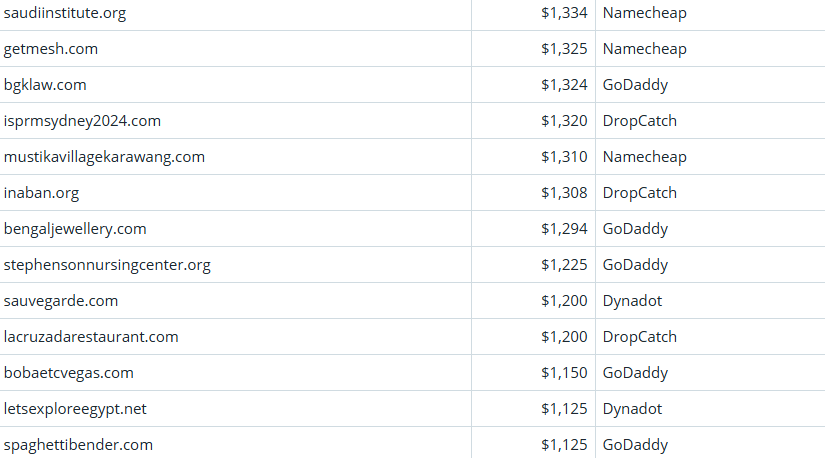Click lacruzadarestaurant.com domain name
Screen dimensions: 825x458
pyautogui.click(x=91, y=337)
